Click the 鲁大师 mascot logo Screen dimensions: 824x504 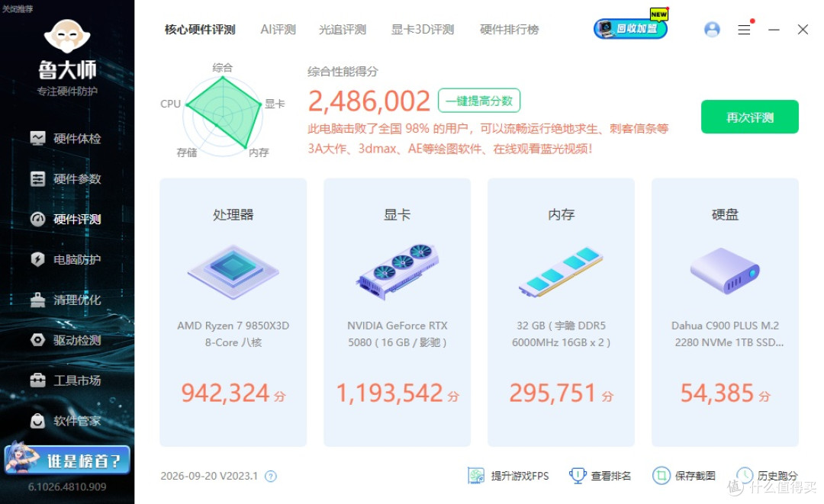pyautogui.click(x=67, y=36)
